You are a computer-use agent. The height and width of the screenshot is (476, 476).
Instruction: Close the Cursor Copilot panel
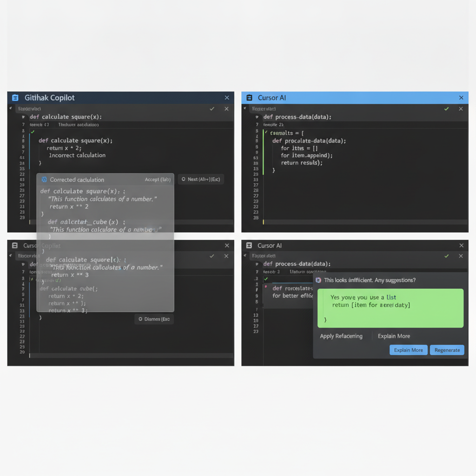pos(227,245)
